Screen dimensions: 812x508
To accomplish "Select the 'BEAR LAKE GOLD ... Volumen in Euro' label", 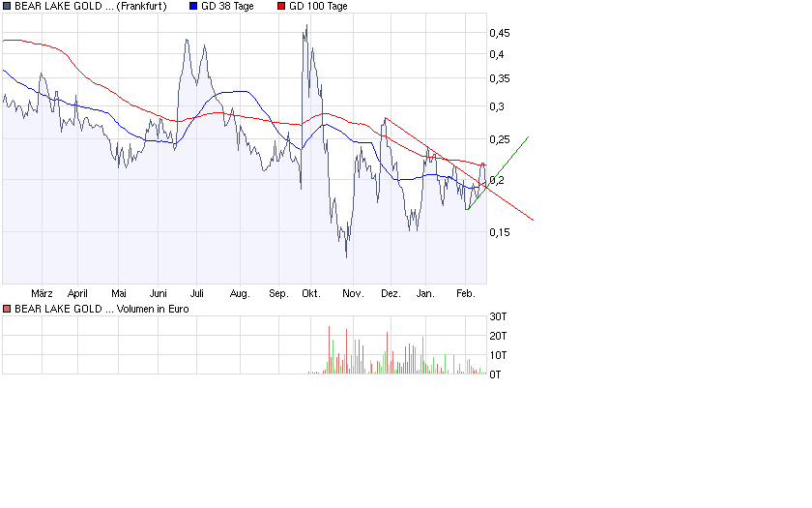I will [101, 309].
